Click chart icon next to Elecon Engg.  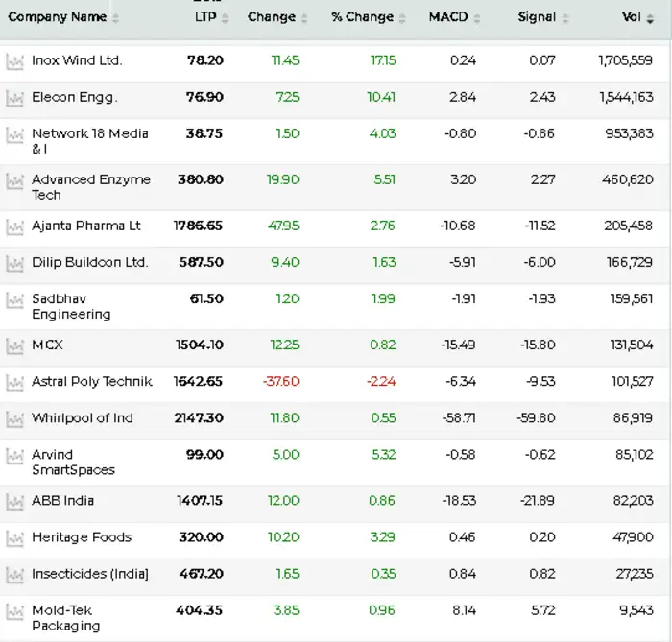pos(14,98)
